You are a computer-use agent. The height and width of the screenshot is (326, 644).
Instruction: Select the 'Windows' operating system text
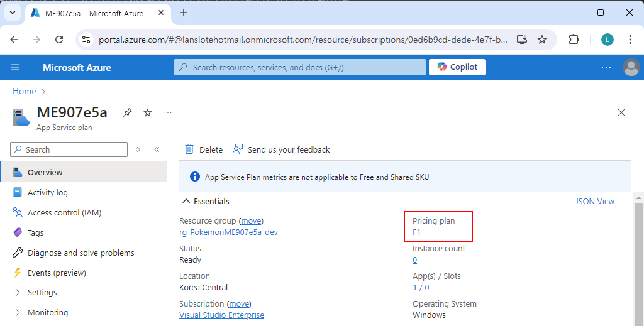pos(429,315)
